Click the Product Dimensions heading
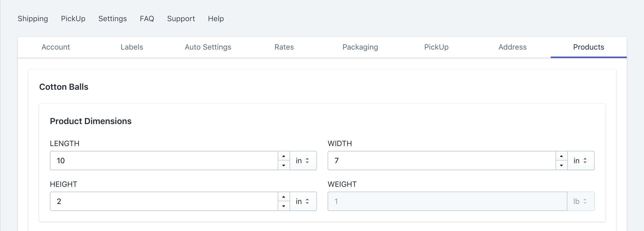The image size is (644, 231). point(91,121)
